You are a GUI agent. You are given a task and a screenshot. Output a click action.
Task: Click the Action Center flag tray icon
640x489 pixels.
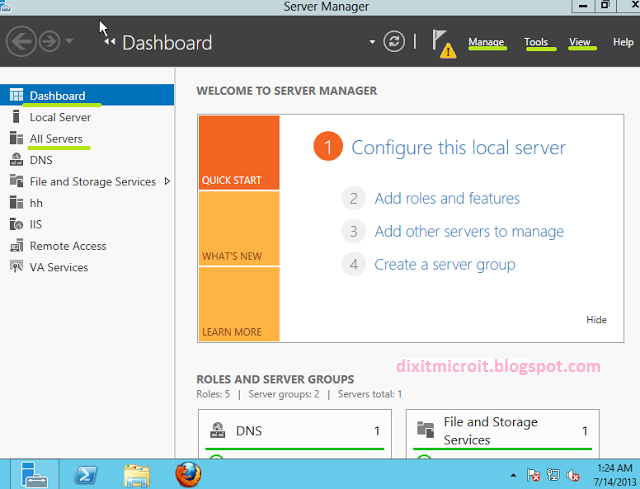click(533, 475)
